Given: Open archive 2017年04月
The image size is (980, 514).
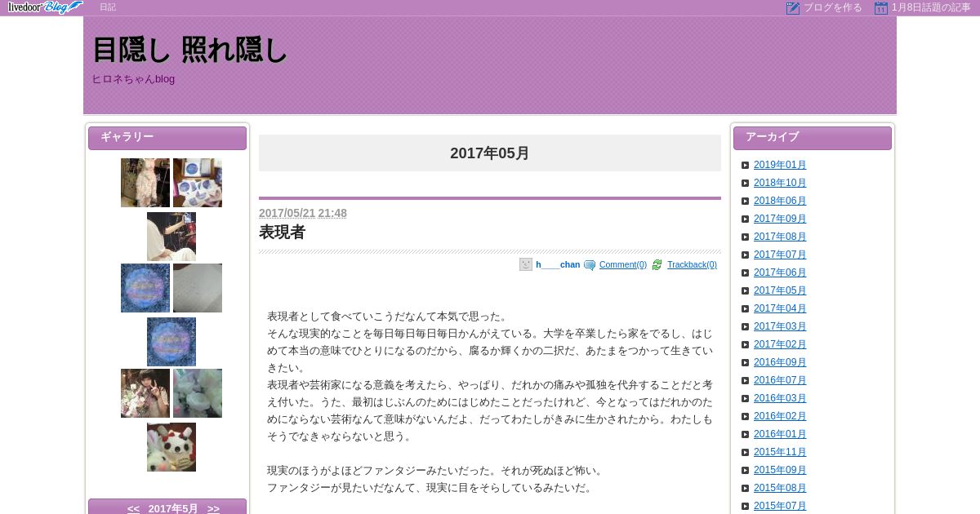Looking at the screenshot, I should point(780,308).
